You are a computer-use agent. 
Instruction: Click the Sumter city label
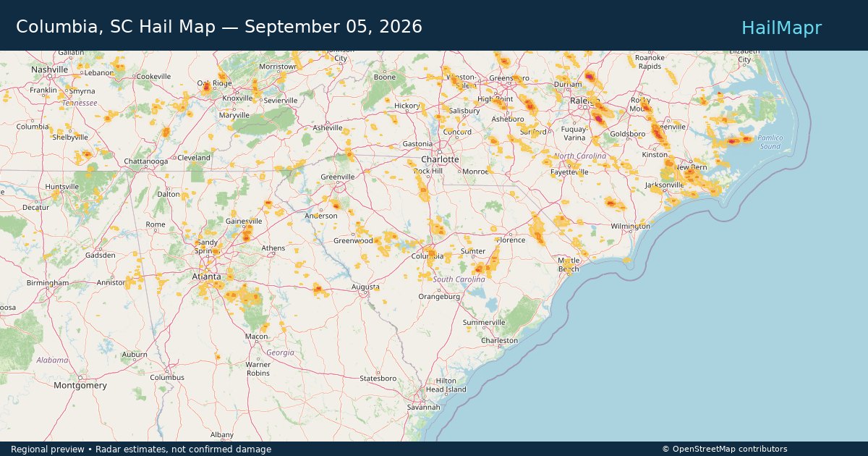click(x=473, y=251)
